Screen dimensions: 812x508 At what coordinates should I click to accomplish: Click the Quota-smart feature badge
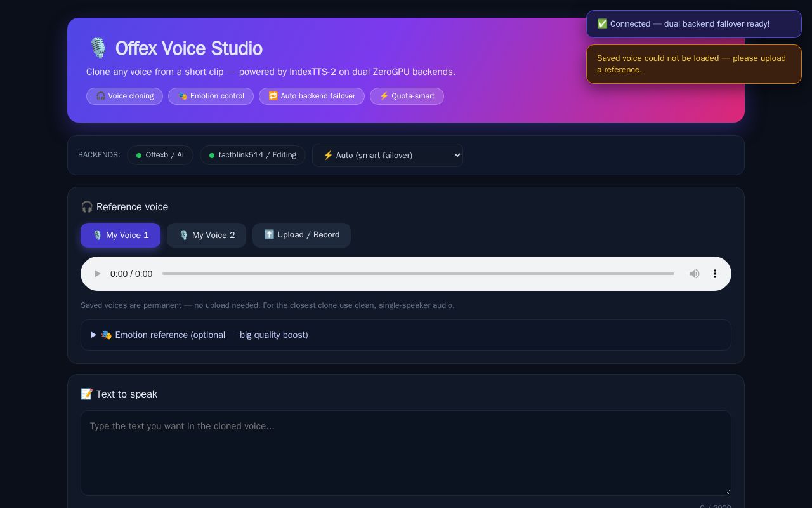(407, 96)
